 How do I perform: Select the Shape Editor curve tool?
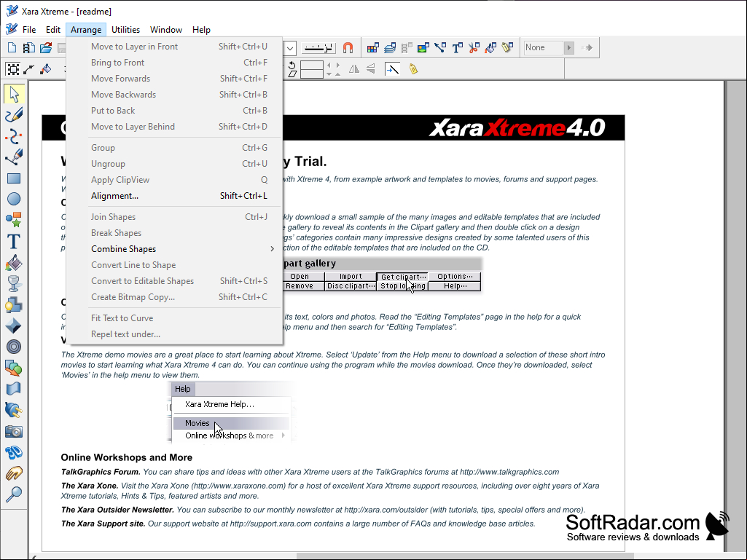pos(14,136)
